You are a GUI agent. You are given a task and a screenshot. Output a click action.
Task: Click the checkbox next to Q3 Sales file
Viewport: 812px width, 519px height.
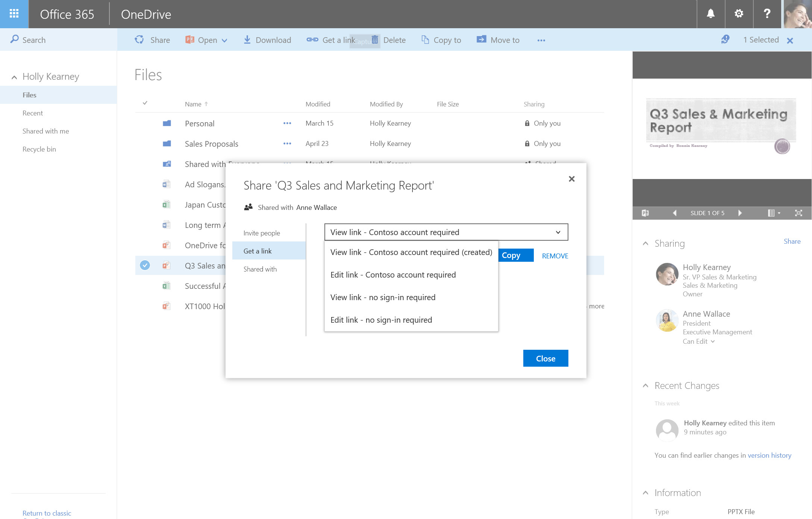click(145, 265)
